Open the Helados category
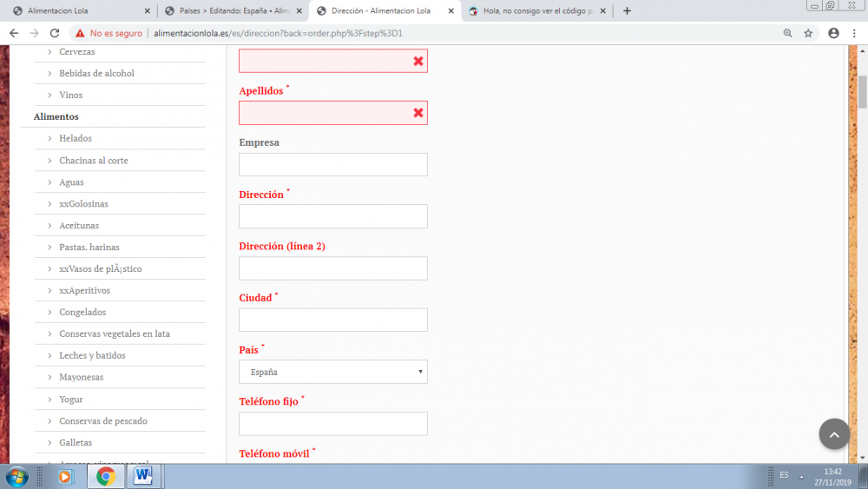The image size is (868, 489). coord(76,138)
